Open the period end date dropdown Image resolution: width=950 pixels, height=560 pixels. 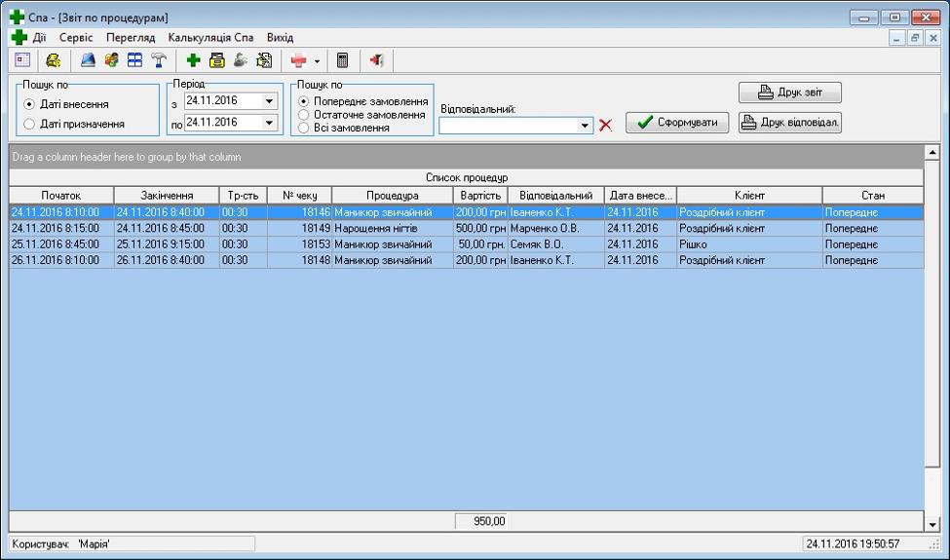(269, 123)
